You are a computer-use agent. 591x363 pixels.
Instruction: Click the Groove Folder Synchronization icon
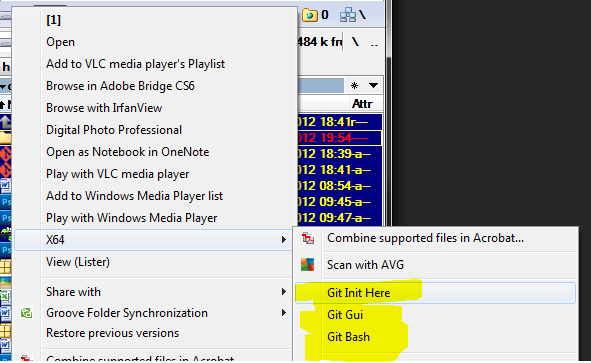click(26, 313)
